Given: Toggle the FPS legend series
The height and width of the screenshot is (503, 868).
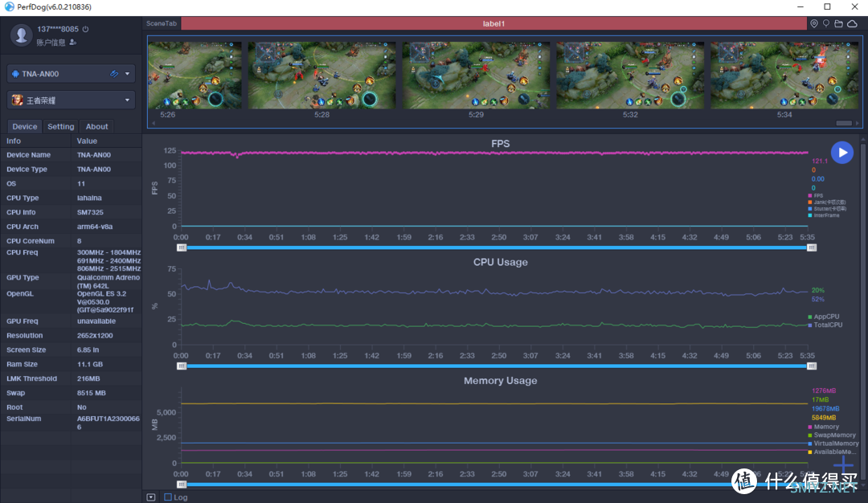Looking at the screenshot, I should [816, 196].
